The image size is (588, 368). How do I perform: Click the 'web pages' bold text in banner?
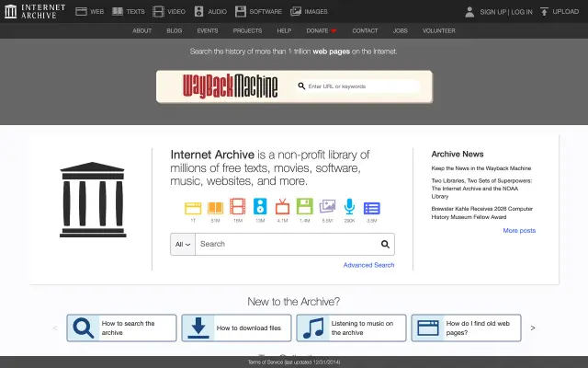coord(331,52)
